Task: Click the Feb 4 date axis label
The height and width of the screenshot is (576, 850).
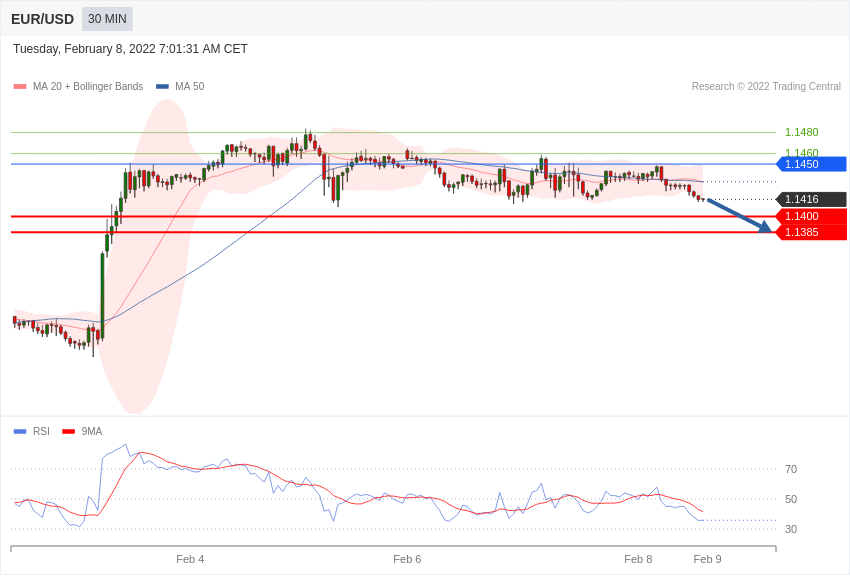Action: coord(190,559)
